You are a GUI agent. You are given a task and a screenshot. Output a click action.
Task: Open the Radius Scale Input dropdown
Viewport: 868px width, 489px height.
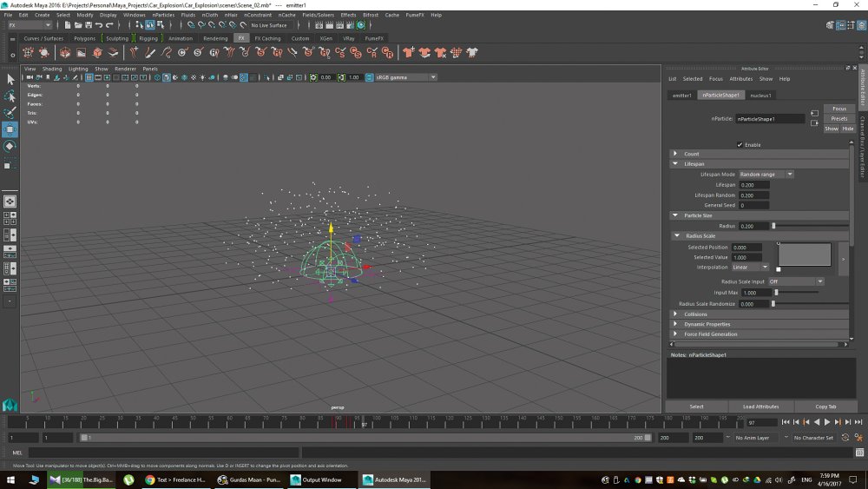click(795, 281)
